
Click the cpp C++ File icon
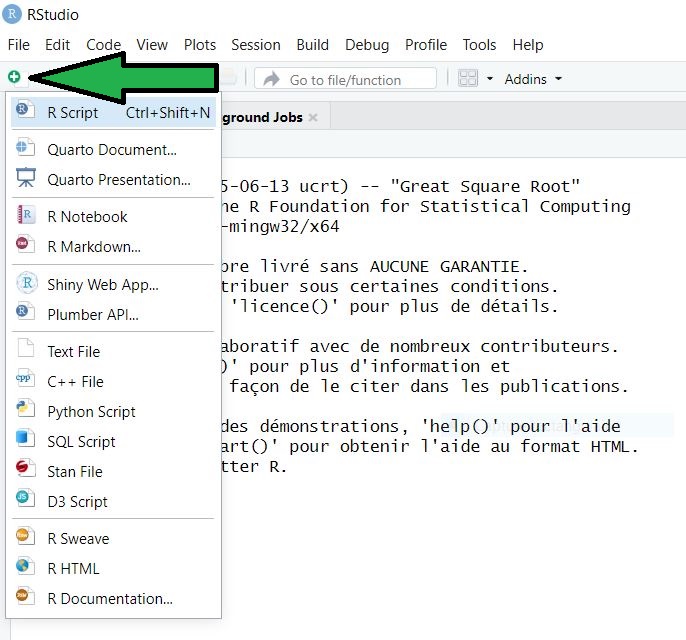[x=25, y=378]
